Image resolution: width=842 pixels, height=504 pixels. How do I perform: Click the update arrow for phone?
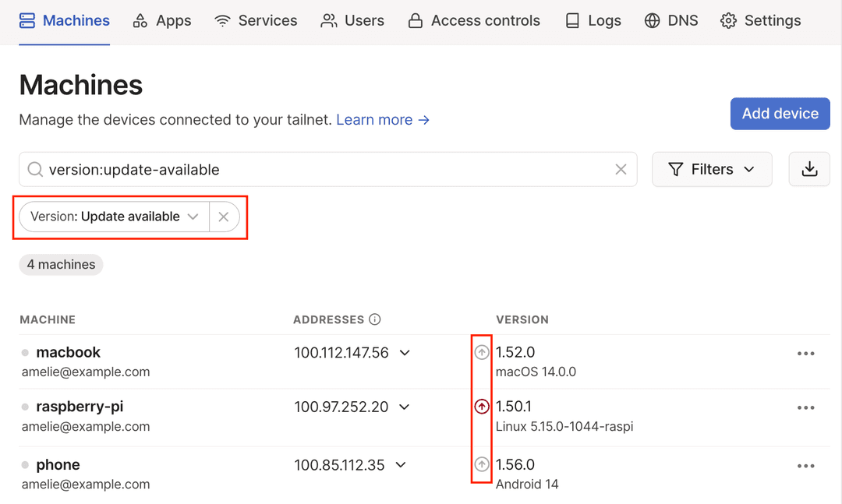482,464
